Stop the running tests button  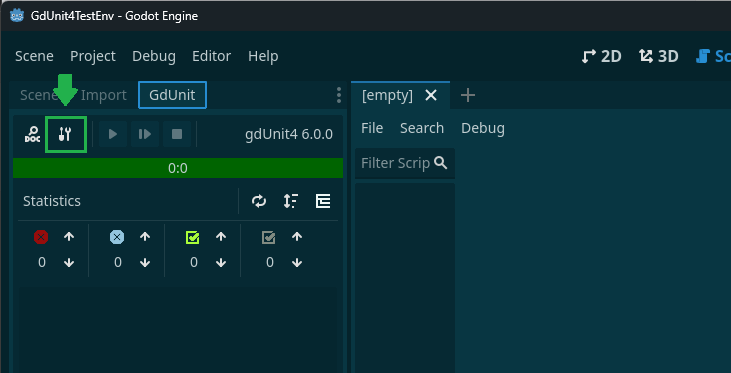tap(177, 134)
